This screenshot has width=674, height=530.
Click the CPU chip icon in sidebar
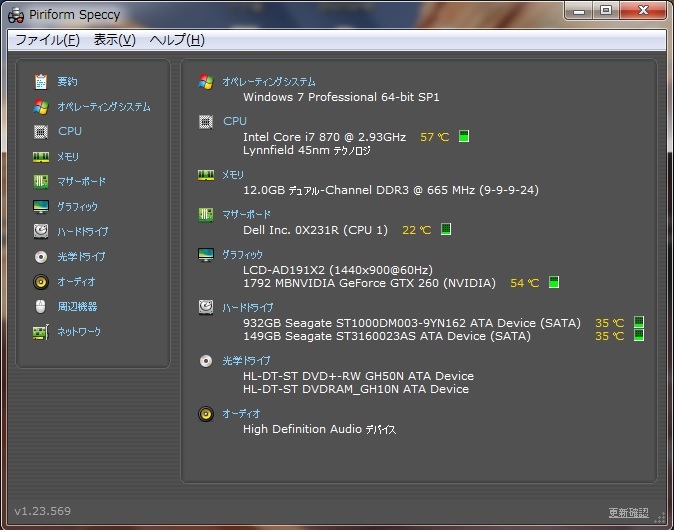[x=41, y=131]
